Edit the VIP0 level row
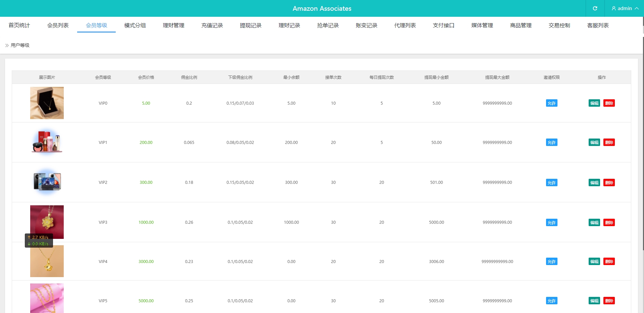This screenshot has height=313, width=644. [x=594, y=103]
